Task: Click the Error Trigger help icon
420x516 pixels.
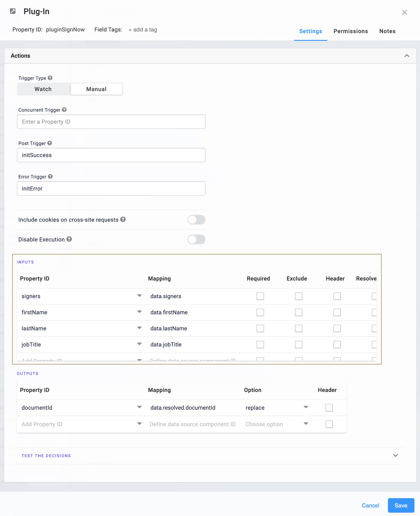Action: coord(50,176)
